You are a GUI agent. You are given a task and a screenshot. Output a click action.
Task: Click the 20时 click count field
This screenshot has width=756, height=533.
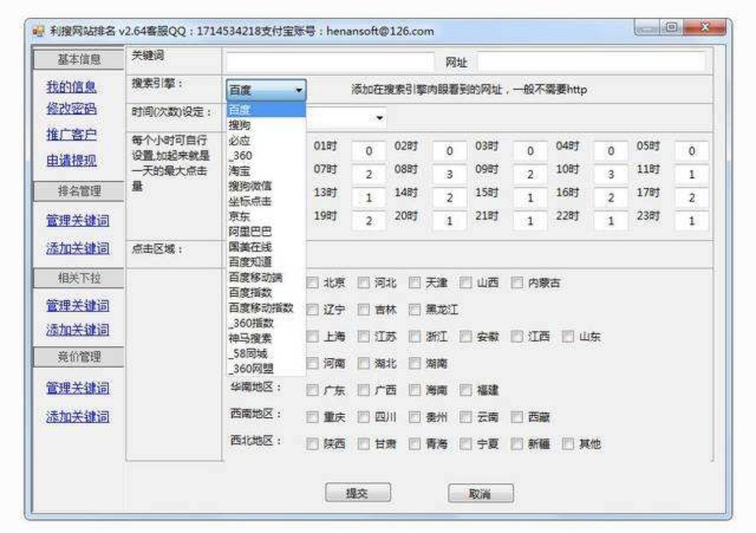click(x=449, y=221)
